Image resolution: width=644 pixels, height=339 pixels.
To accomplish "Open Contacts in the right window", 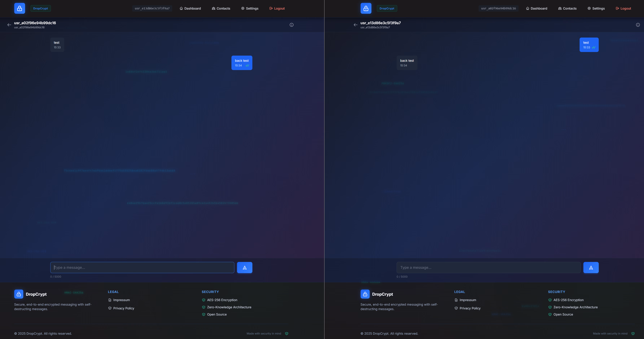I will click(x=567, y=8).
